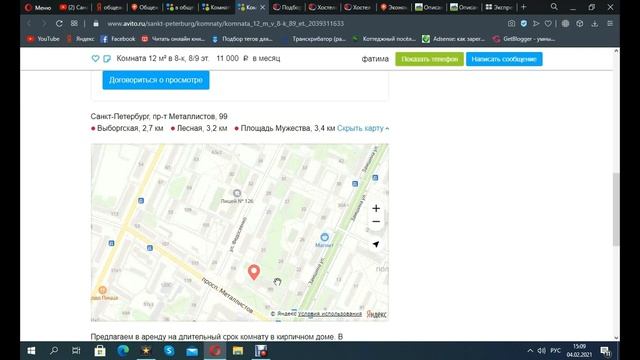Collapse the map with Скрыть карту
Screen dimensions: 640x360
pyautogui.click(x=362, y=128)
